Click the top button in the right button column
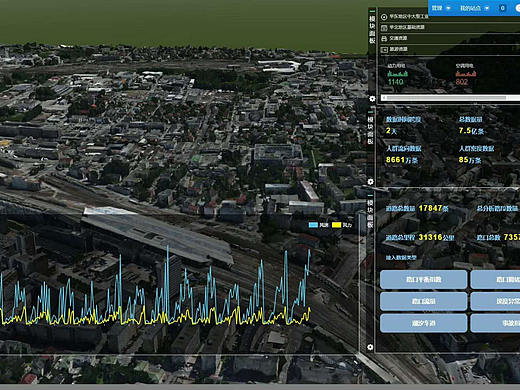 495,279
